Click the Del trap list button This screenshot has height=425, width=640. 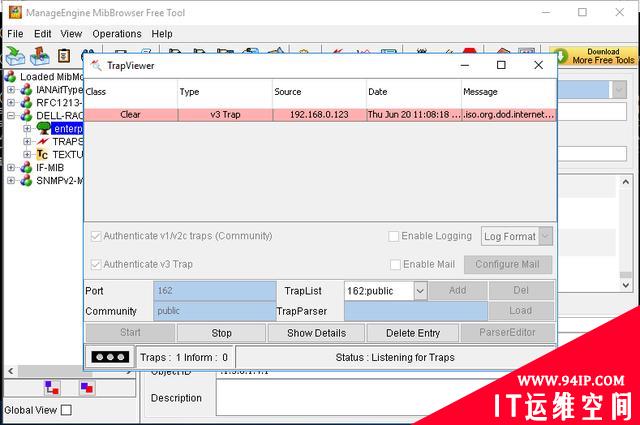[x=521, y=290]
